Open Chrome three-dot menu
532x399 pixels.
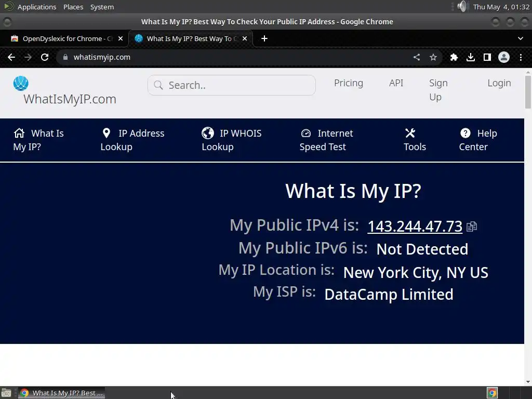coord(521,57)
